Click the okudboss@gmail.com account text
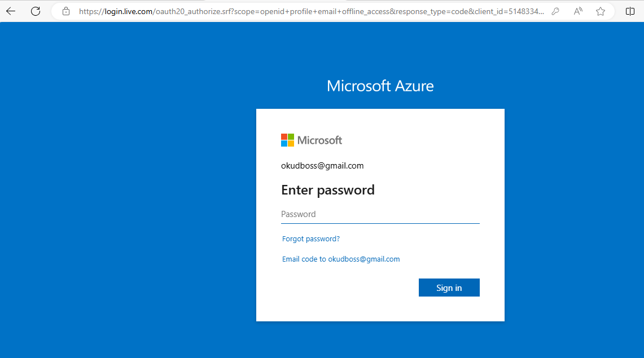The image size is (644, 358). coord(322,166)
